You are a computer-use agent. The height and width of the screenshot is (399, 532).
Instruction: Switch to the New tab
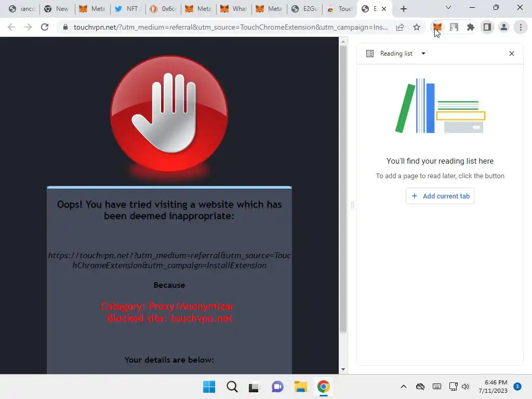[57, 9]
